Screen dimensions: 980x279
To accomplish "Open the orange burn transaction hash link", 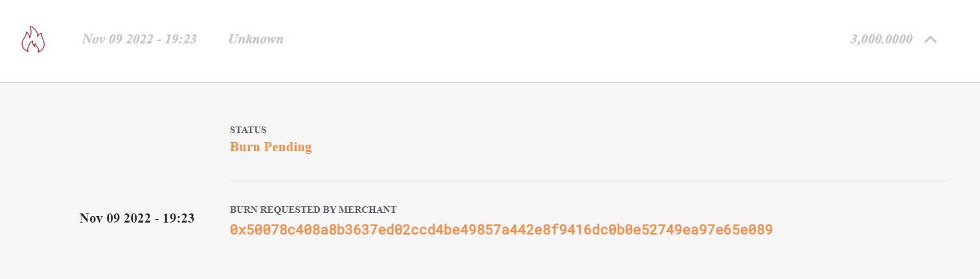I will pos(501,230).
